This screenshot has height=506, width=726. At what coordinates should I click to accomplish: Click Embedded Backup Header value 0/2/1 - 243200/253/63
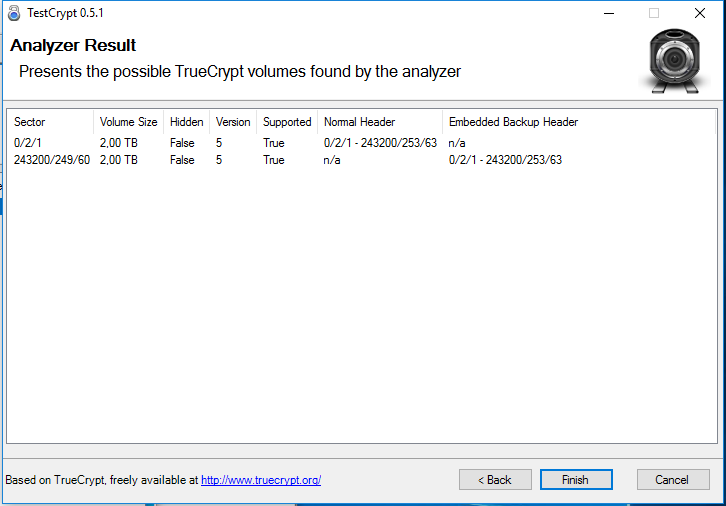[505, 160]
